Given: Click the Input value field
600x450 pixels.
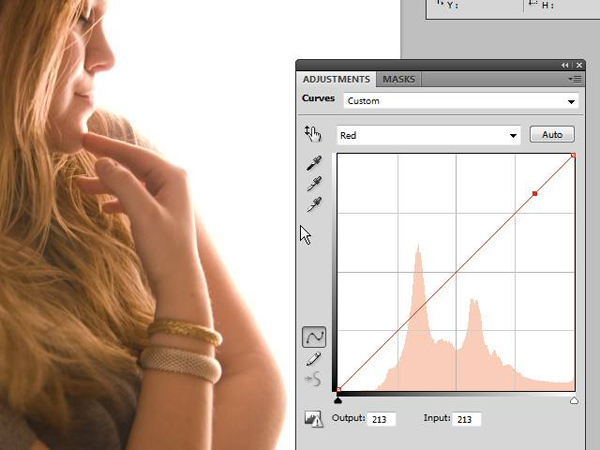Looking at the screenshot, I should (466, 419).
